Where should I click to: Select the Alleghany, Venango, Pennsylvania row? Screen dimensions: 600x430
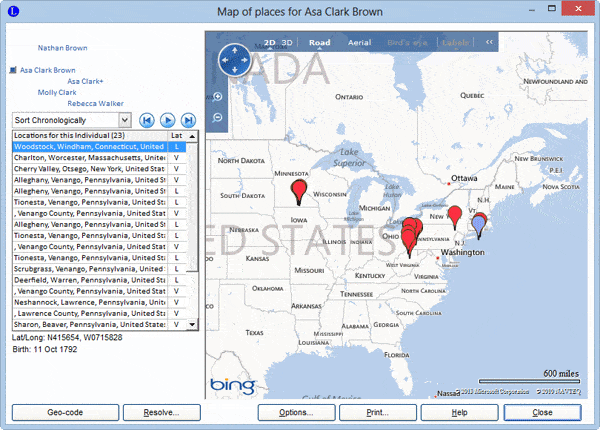pos(99,180)
